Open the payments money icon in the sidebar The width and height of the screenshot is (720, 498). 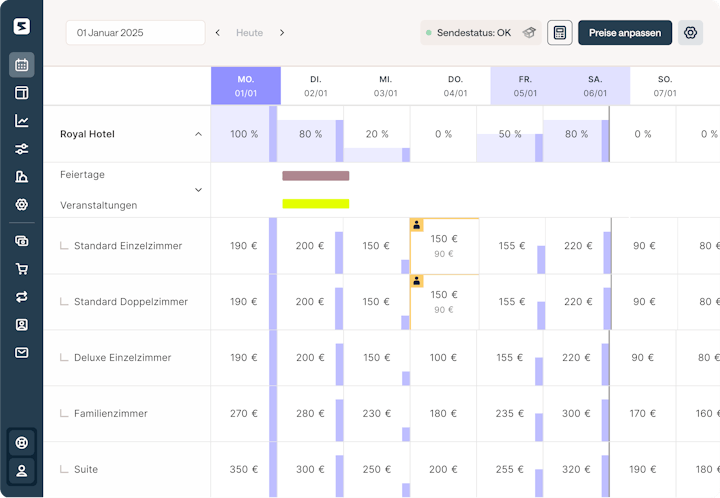[x=22, y=241]
